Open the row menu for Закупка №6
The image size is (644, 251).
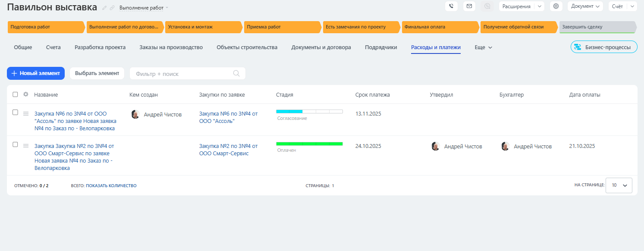[26, 113]
